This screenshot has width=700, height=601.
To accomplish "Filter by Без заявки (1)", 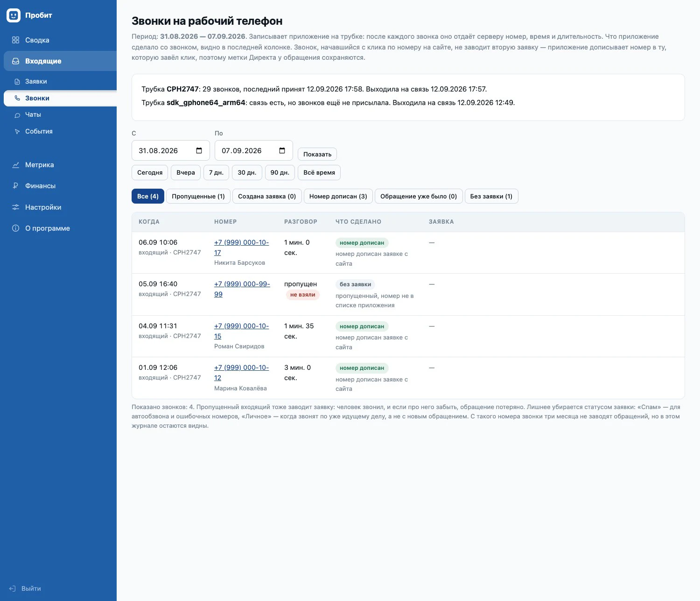I will tap(491, 196).
